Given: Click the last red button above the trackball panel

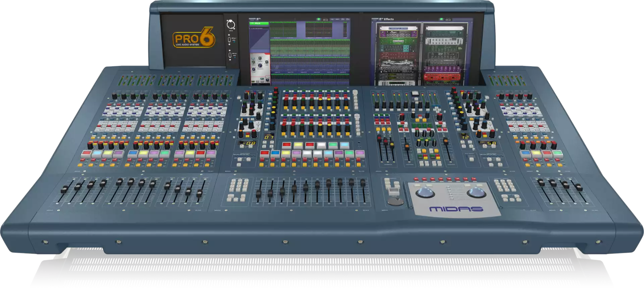Looking at the screenshot, I should tap(474, 179).
